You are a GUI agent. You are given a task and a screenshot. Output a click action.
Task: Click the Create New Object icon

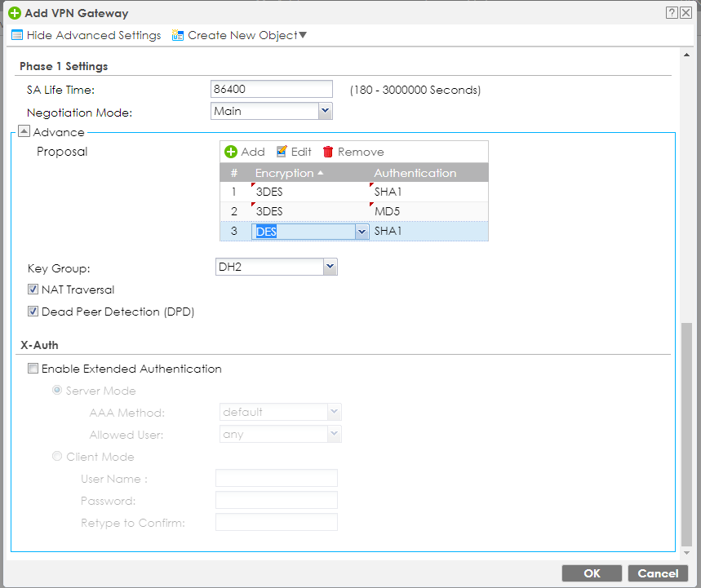click(178, 35)
